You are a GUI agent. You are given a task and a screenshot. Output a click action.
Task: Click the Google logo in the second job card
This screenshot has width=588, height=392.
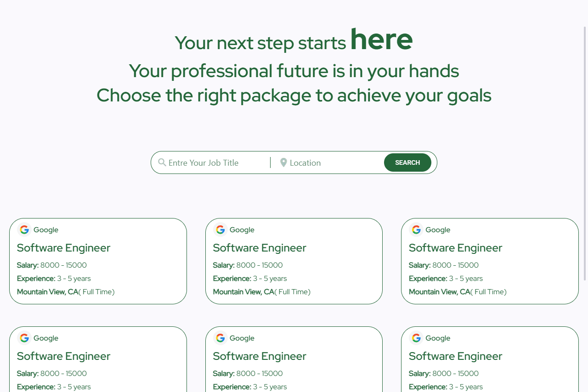pos(220,230)
